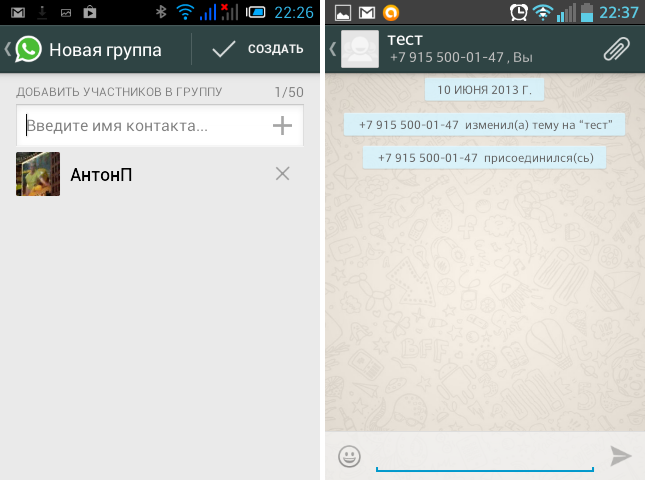Select the АнтонП contact name
The width and height of the screenshot is (645, 480).
tap(101, 175)
